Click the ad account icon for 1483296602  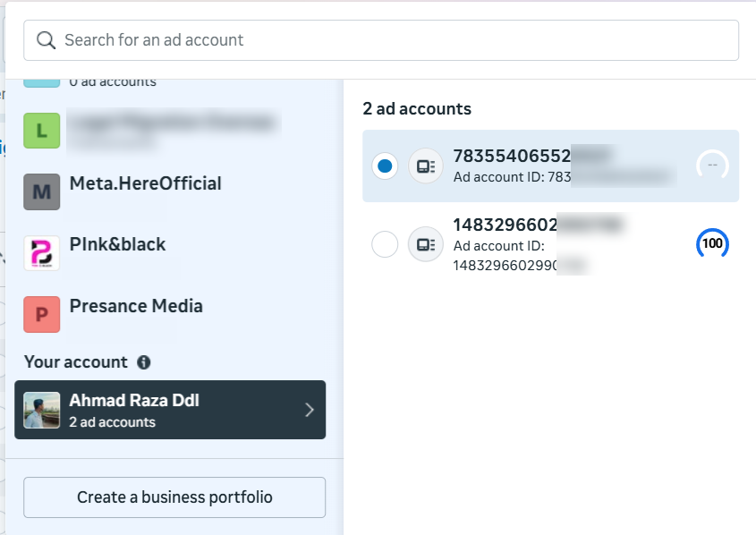(x=426, y=244)
